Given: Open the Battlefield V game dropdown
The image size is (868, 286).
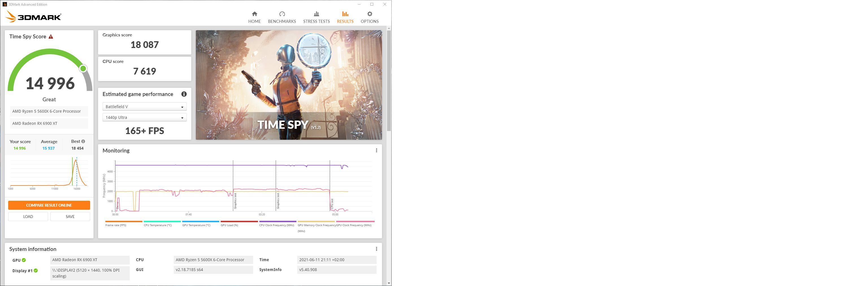Looking at the screenshot, I should 145,107.
